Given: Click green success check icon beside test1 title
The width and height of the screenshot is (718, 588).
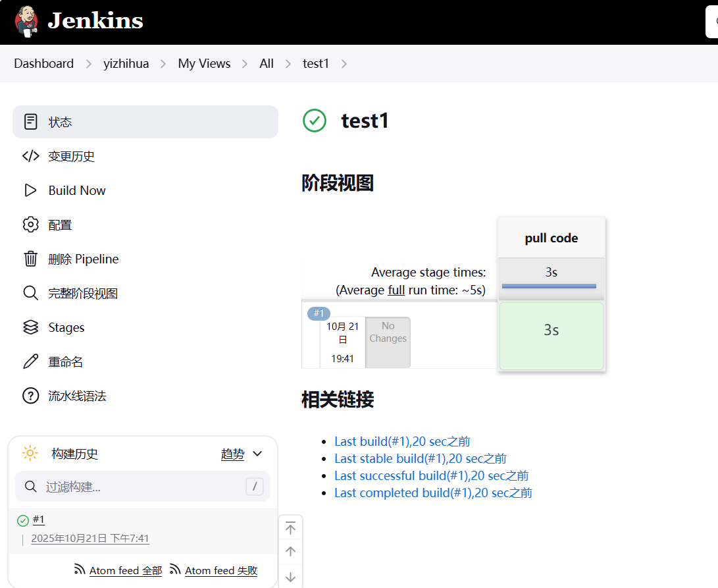Looking at the screenshot, I should (315, 120).
